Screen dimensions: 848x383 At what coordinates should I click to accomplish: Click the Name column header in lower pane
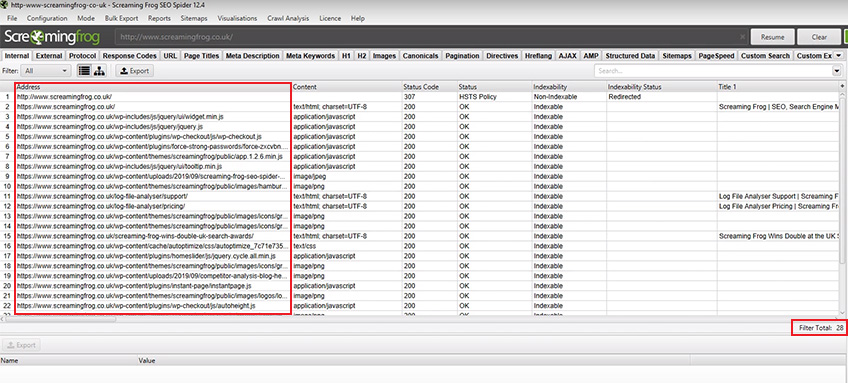click(69, 360)
